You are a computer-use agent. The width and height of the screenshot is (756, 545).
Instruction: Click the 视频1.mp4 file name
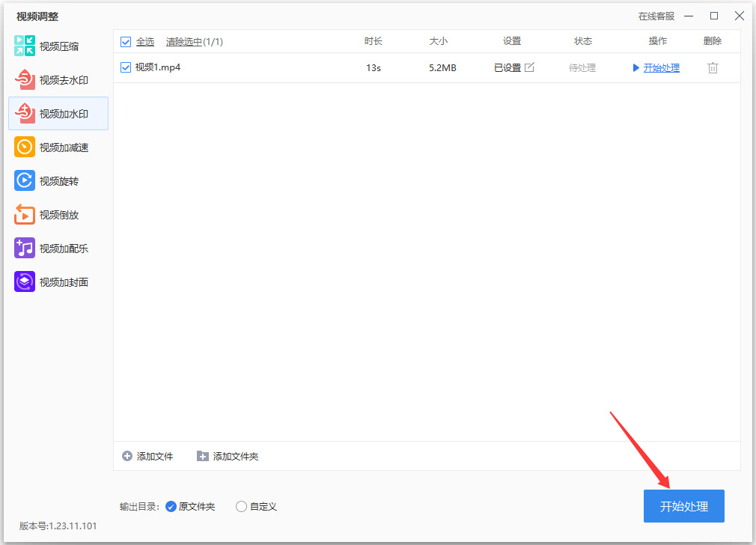158,67
